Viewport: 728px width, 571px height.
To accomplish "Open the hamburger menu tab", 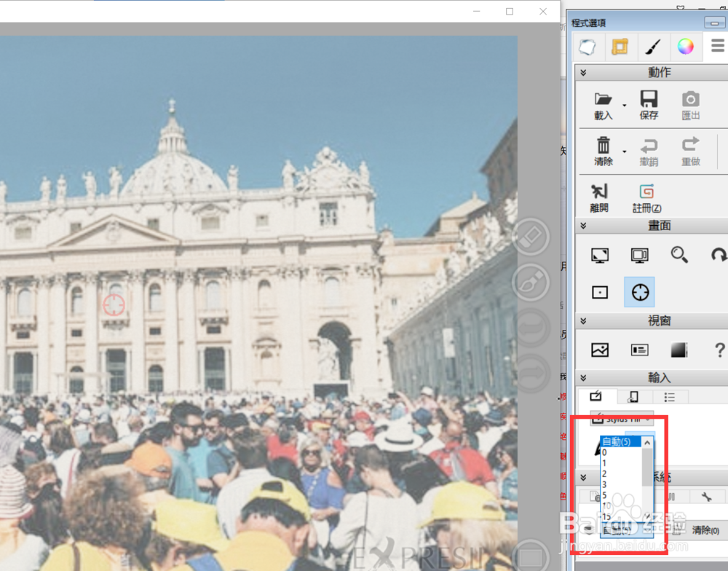I will point(717,46).
